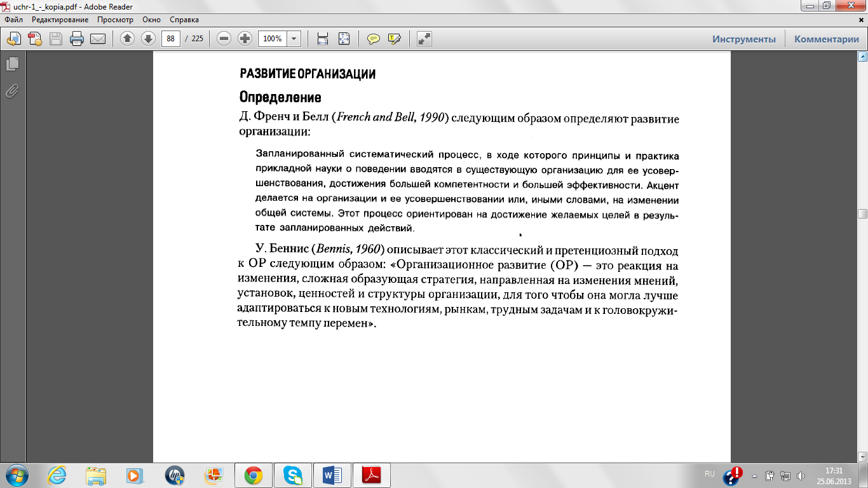Open the Комментарии pane
Screen dimensions: 868x488
(827, 39)
